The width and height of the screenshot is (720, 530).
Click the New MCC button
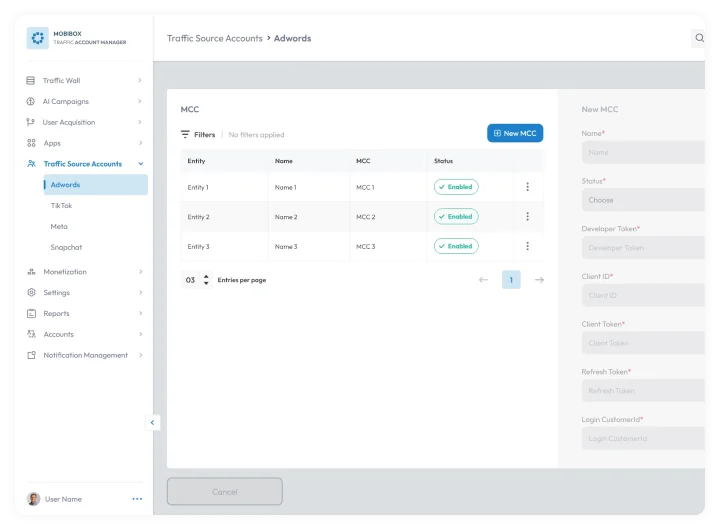coord(515,133)
